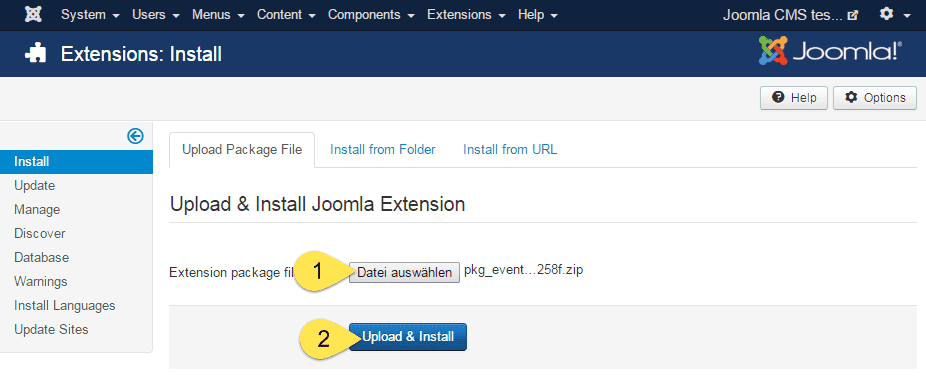Open the Content menu
The width and height of the screenshot is (926, 385).
pyautogui.click(x=286, y=15)
